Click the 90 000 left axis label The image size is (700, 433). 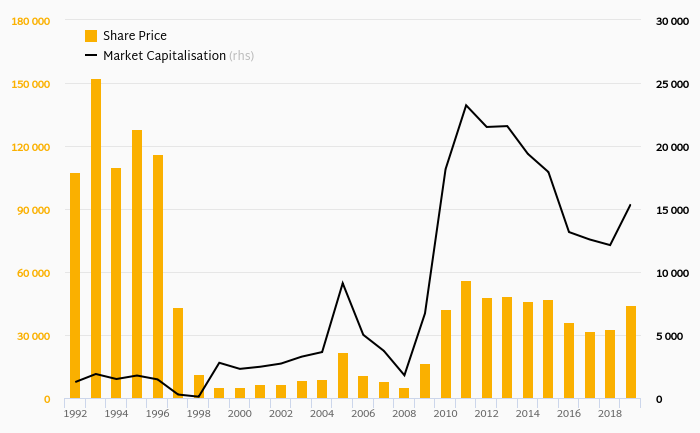pos(33,210)
